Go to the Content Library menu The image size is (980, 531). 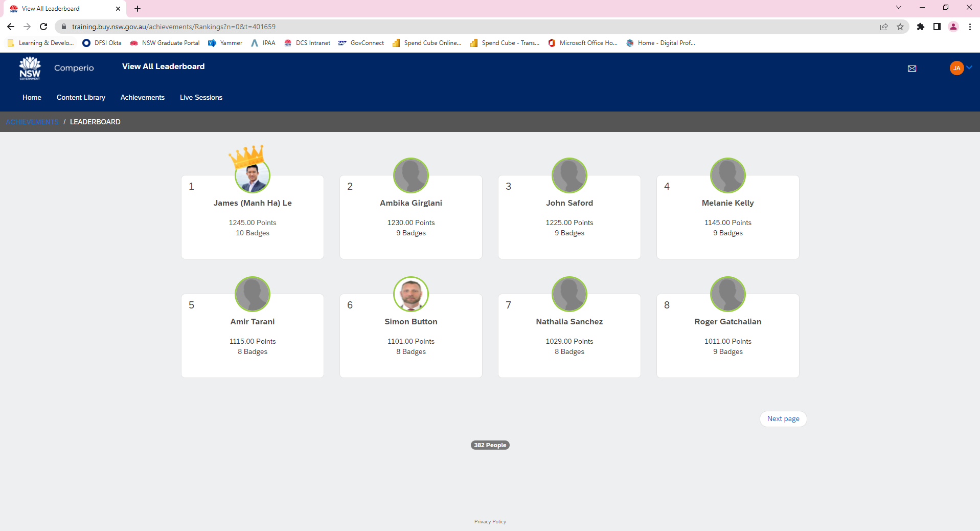(x=81, y=97)
